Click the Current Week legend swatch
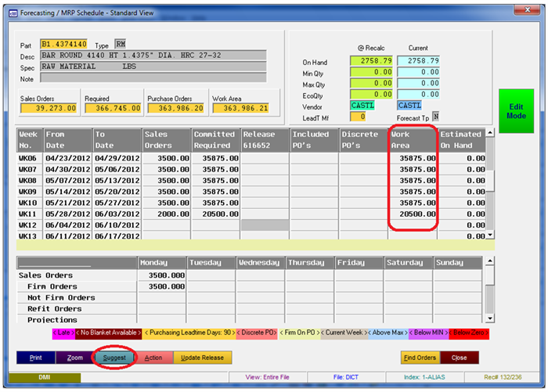Viewport: 548px width, 392px height. coord(344,333)
